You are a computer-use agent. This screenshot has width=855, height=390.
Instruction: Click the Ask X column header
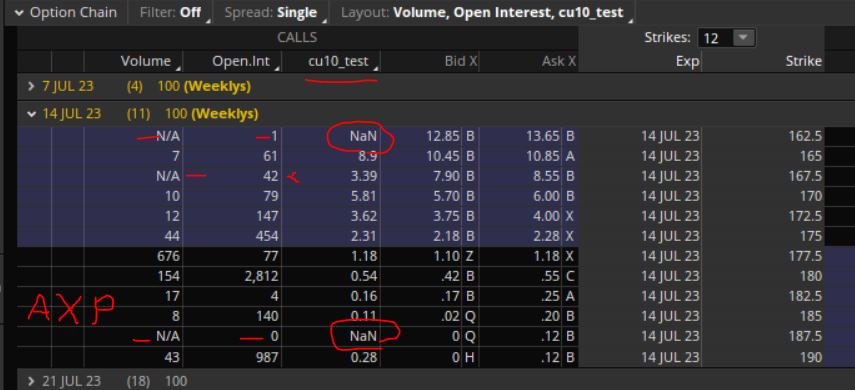[x=559, y=62]
